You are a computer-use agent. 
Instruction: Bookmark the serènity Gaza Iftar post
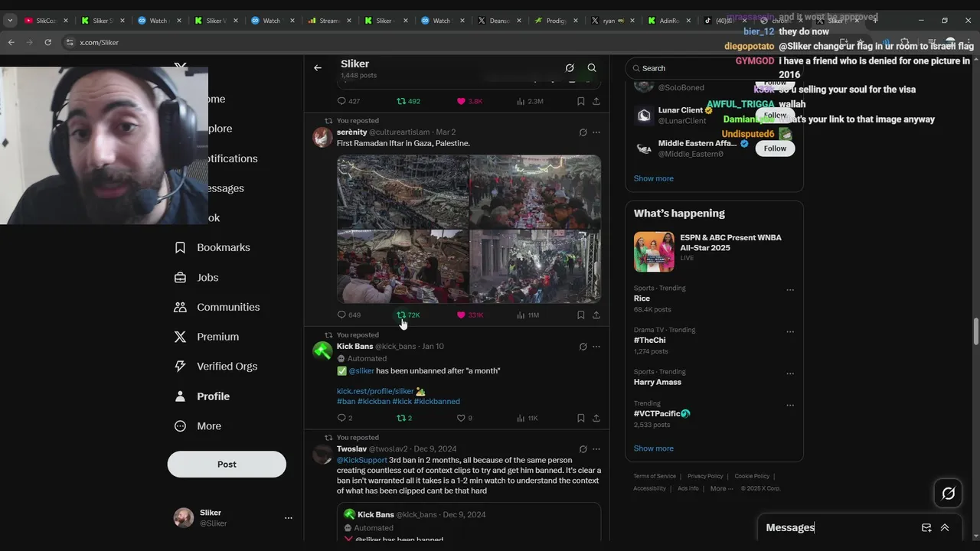(581, 315)
